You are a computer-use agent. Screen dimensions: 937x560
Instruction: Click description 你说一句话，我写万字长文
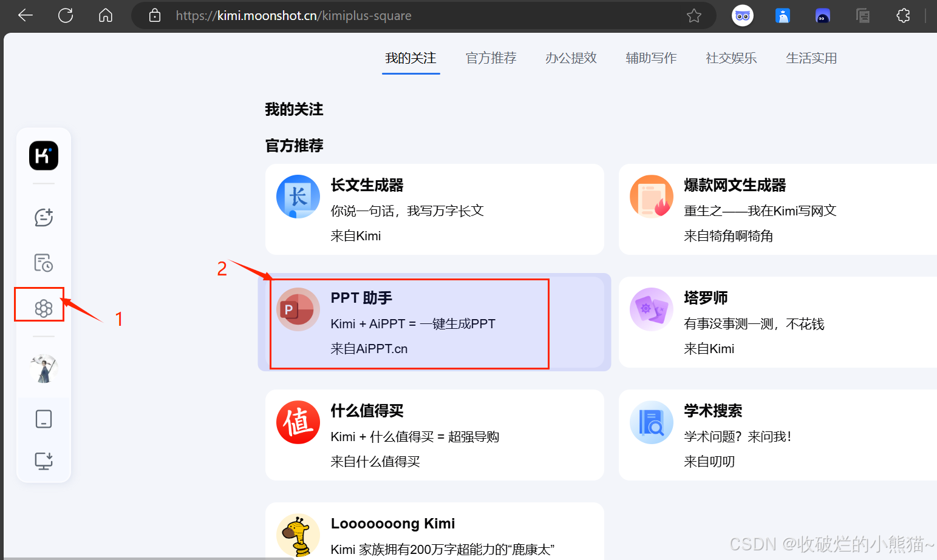[407, 211]
